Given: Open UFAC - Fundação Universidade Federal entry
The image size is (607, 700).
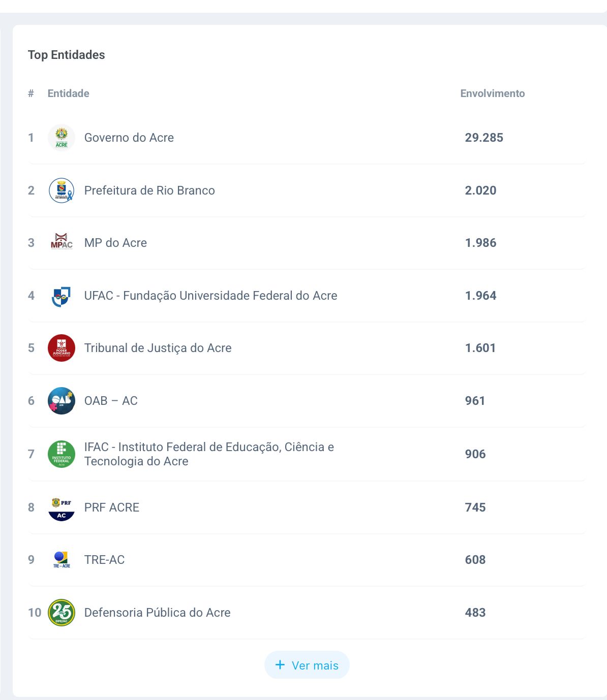Looking at the screenshot, I should click(210, 296).
